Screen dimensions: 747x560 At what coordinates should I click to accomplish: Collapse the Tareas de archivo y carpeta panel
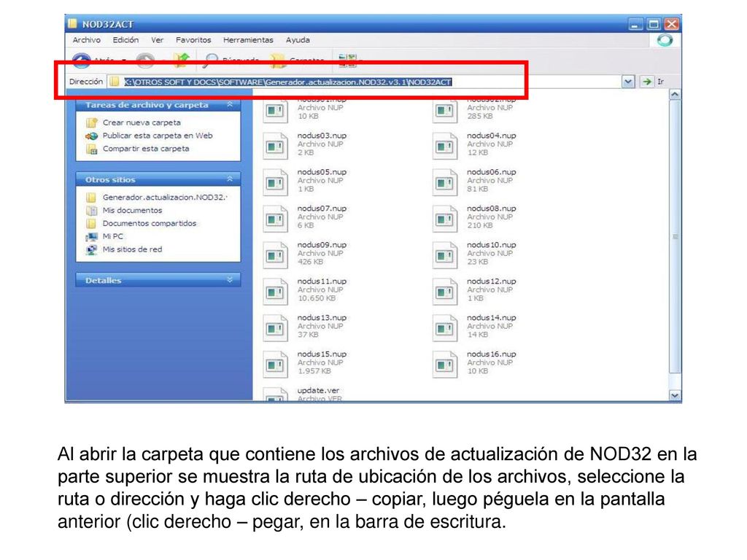click(x=230, y=104)
